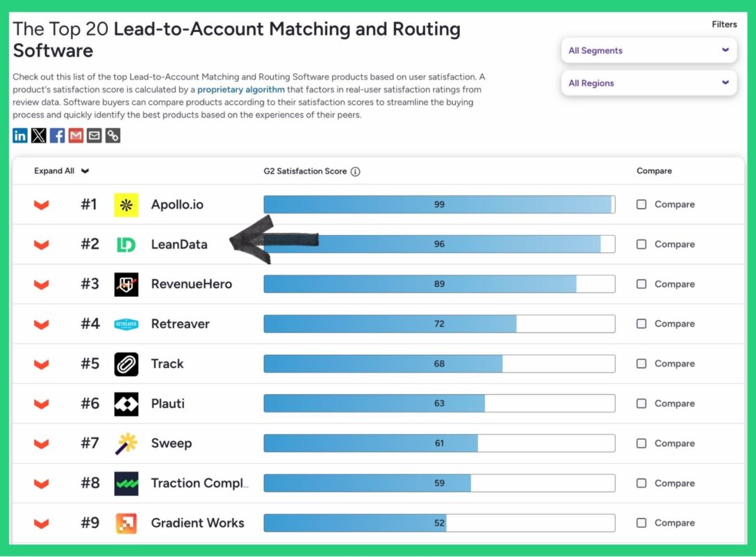This screenshot has height=557, width=756.
Task: Click Apollo.io's satisfaction score bar
Action: pos(438,204)
